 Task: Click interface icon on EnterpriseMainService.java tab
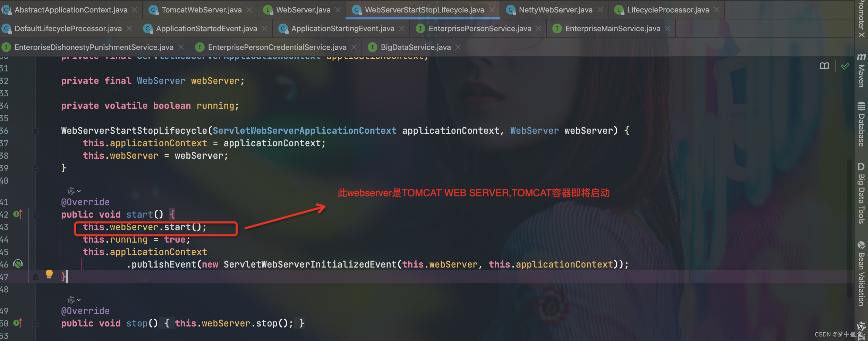(x=557, y=28)
